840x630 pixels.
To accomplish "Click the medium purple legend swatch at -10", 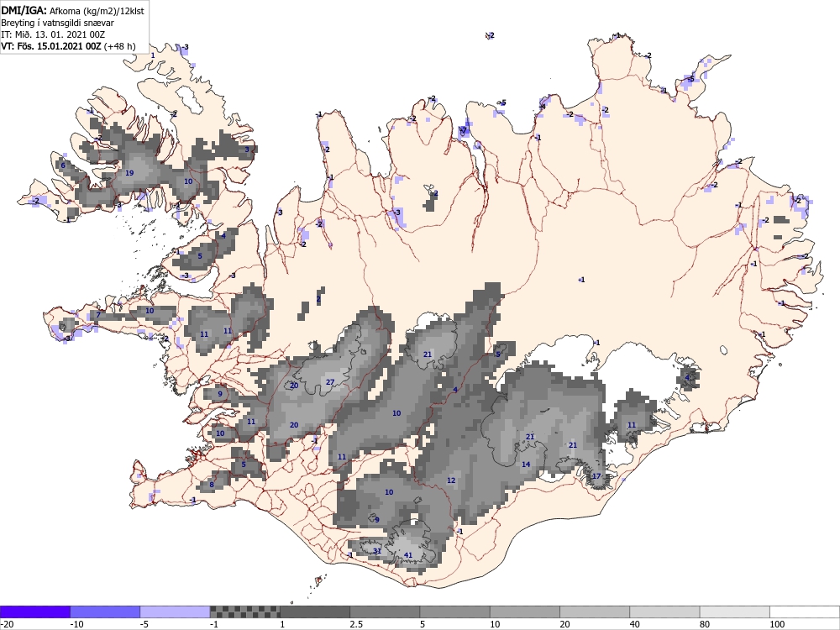I will tap(105, 612).
